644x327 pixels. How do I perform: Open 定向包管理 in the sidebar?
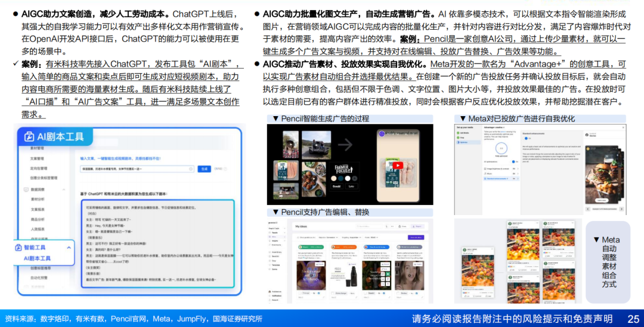click(39, 168)
